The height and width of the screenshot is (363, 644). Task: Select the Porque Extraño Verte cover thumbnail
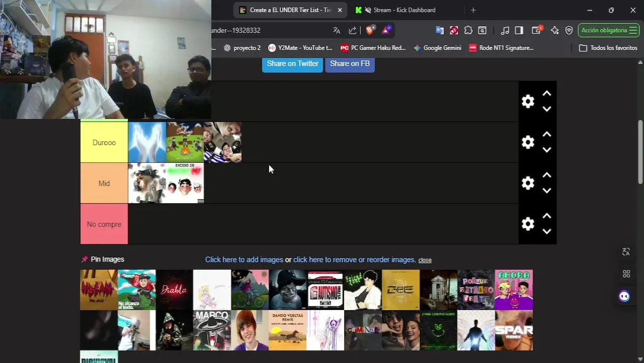click(x=476, y=289)
